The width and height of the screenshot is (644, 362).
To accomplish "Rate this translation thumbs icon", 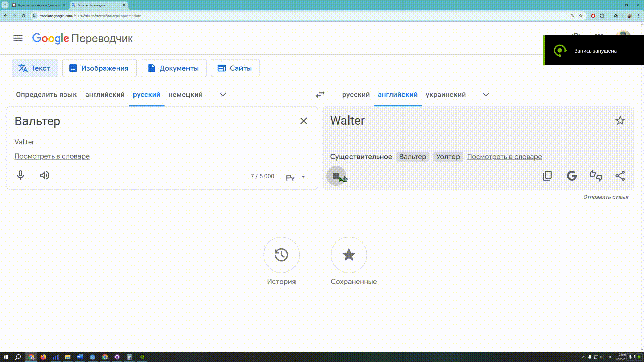I will pos(596,176).
